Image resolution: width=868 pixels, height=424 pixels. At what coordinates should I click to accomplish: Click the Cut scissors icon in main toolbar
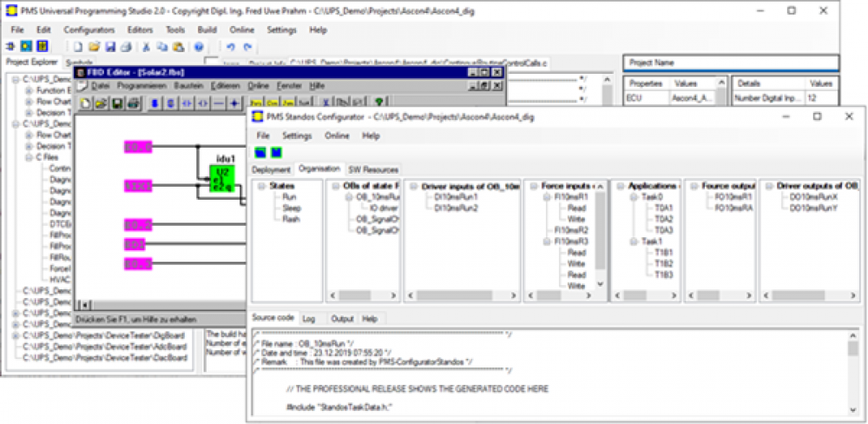click(x=147, y=46)
